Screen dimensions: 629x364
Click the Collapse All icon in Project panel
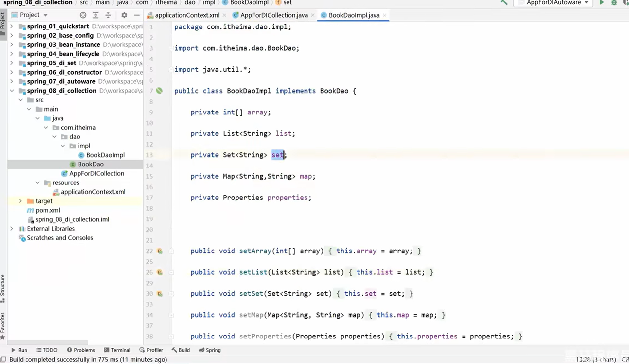[x=108, y=15]
